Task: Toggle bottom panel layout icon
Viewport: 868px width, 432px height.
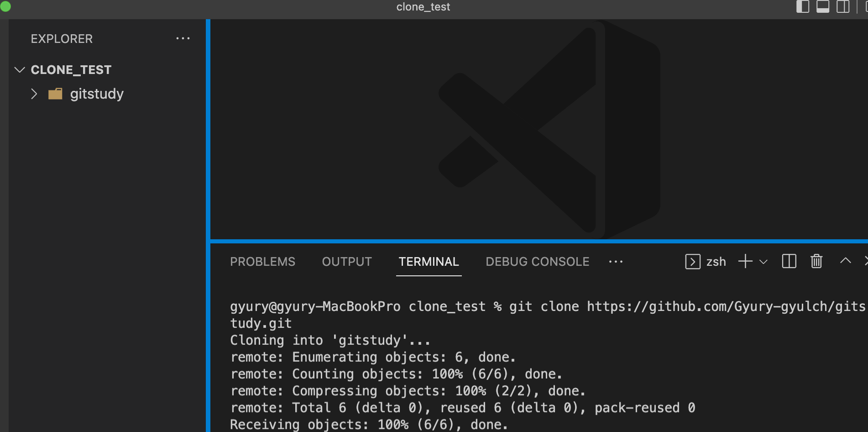Action: point(823,7)
